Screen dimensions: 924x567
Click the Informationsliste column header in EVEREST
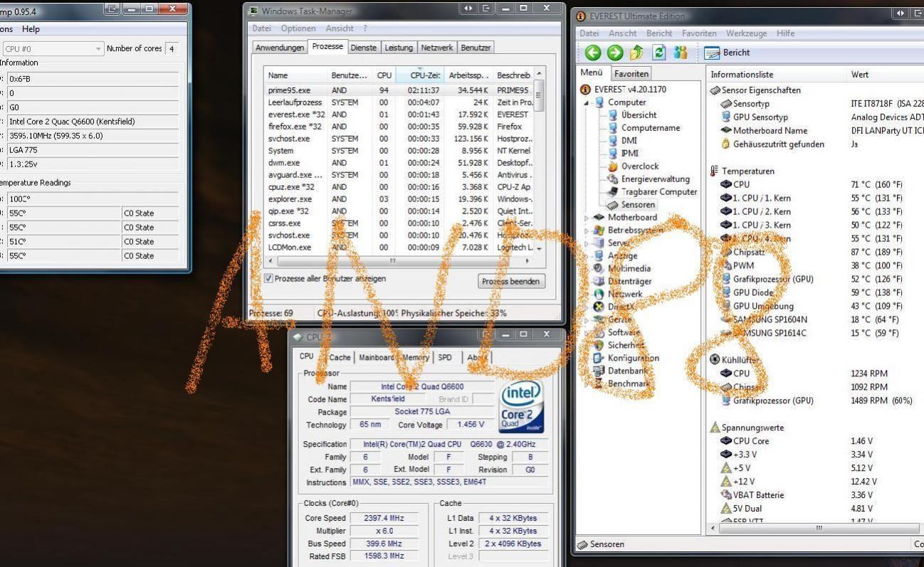(x=777, y=75)
